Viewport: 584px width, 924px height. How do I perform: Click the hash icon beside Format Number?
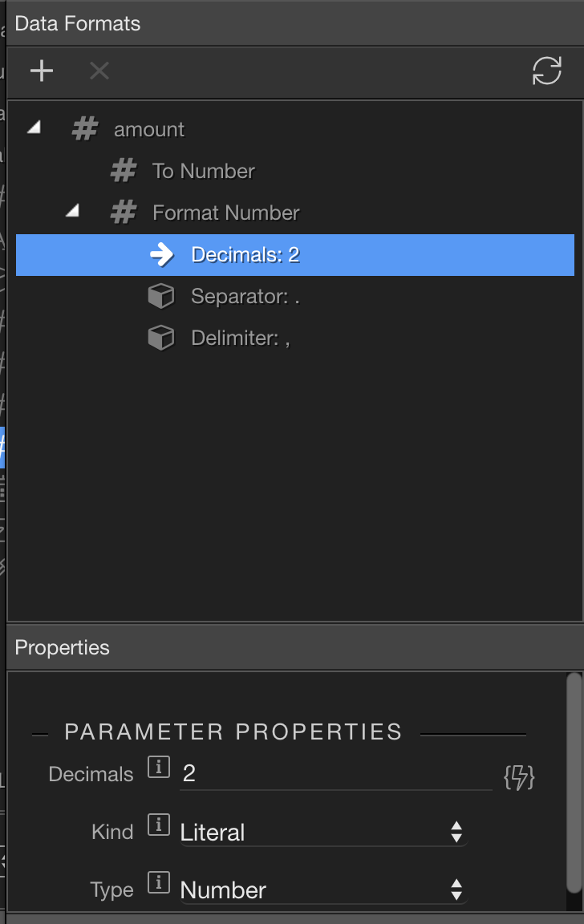pos(124,213)
